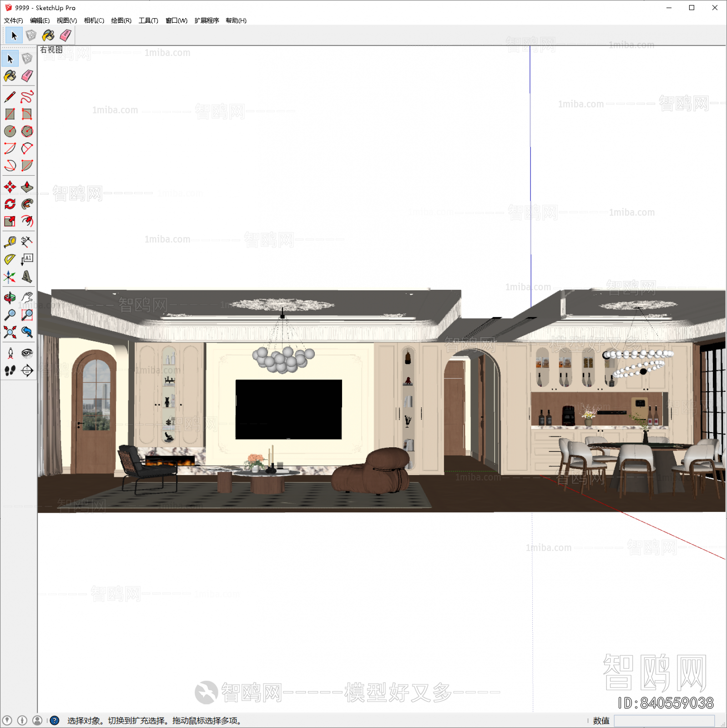Activate the Orbit camera tool
The width and height of the screenshot is (727, 728).
click(10, 298)
